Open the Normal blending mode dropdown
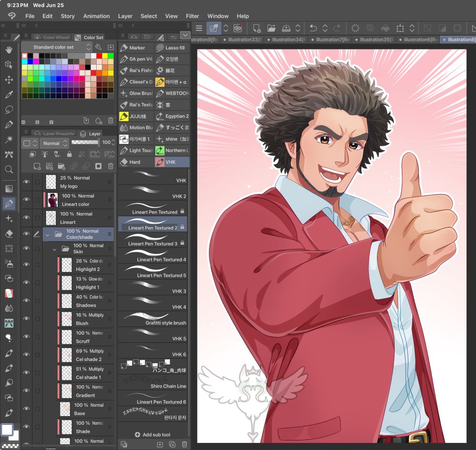This screenshot has width=476, height=450. [x=54, y=143]
